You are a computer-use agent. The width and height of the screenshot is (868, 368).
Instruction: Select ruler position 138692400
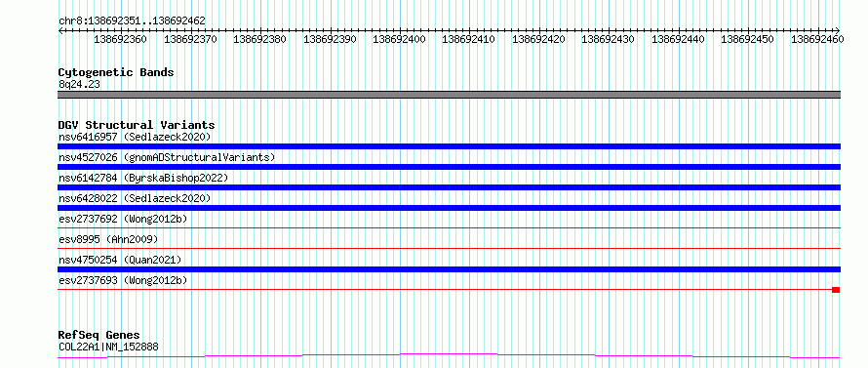[x=400, y=39]
